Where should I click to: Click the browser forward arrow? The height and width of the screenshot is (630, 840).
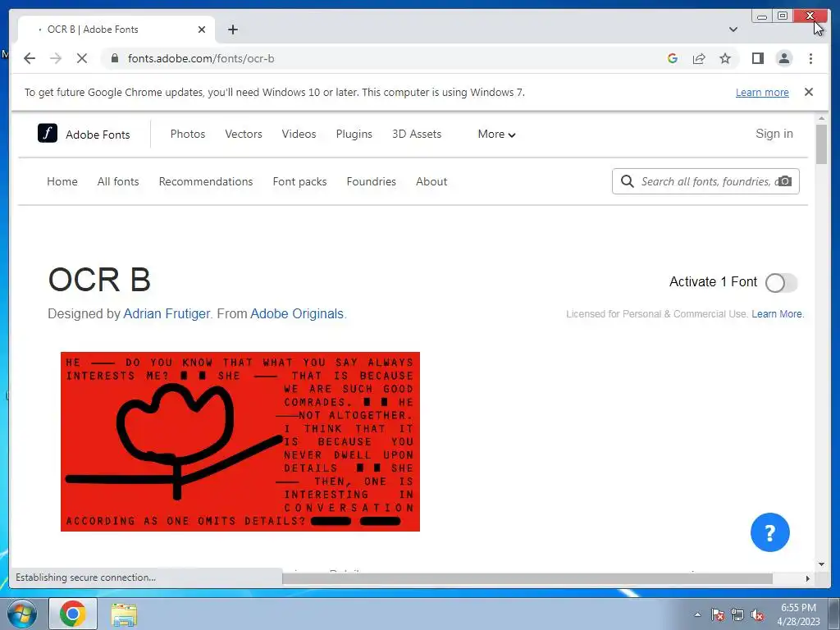tap(56, 58)
